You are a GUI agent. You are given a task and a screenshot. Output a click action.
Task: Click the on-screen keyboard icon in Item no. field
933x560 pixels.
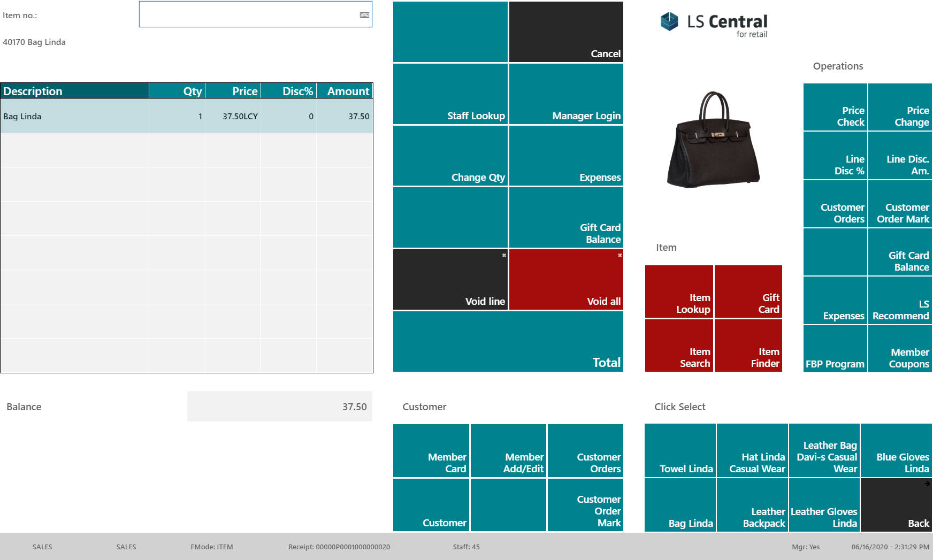364,15
